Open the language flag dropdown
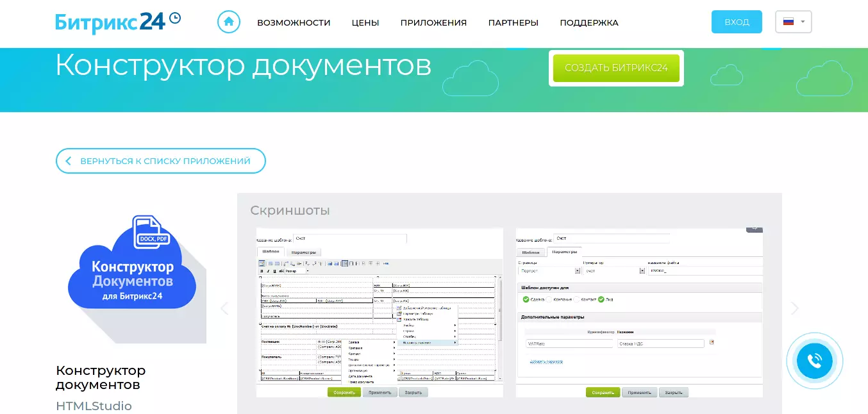This screenshot has width=868, height=414. pos(794,22)
